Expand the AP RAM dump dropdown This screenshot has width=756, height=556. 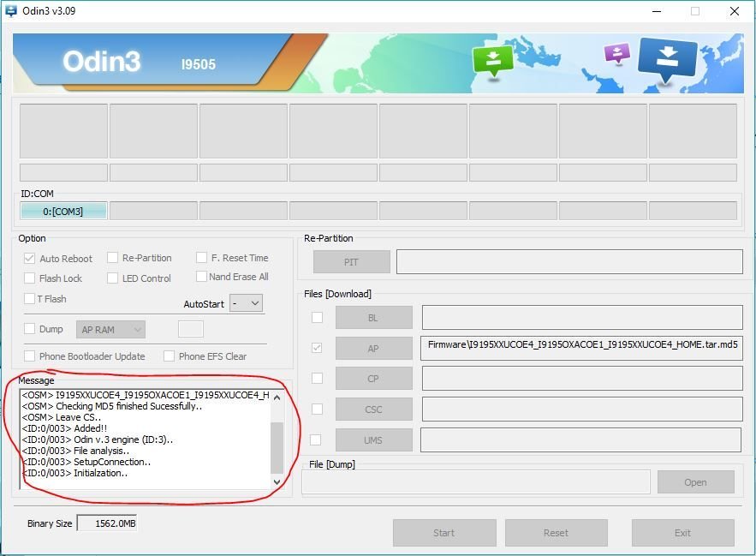110,330
